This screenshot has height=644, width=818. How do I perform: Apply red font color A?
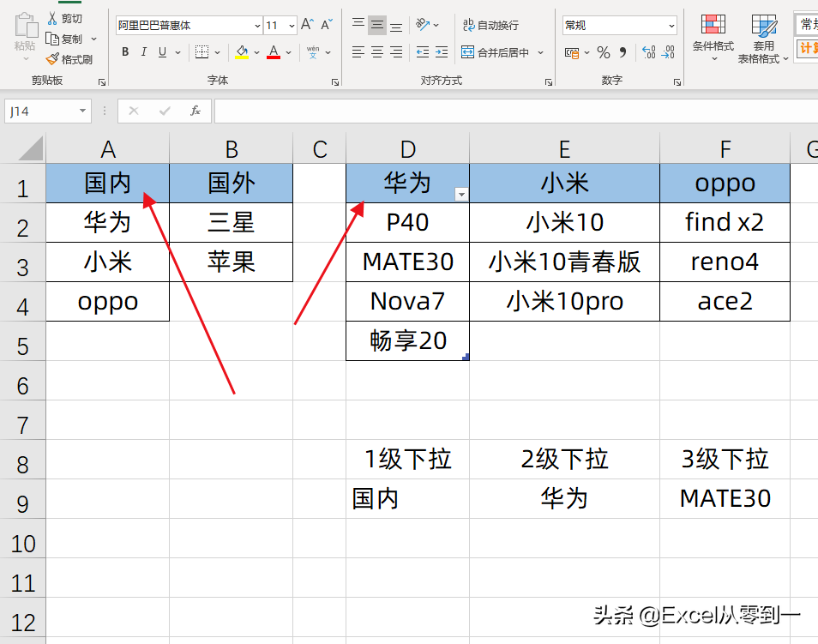pos(274,51)
